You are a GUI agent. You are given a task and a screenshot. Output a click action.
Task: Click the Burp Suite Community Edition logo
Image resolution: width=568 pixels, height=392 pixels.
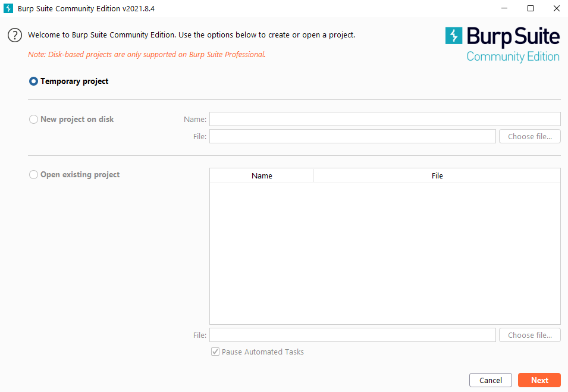(503, 45)
